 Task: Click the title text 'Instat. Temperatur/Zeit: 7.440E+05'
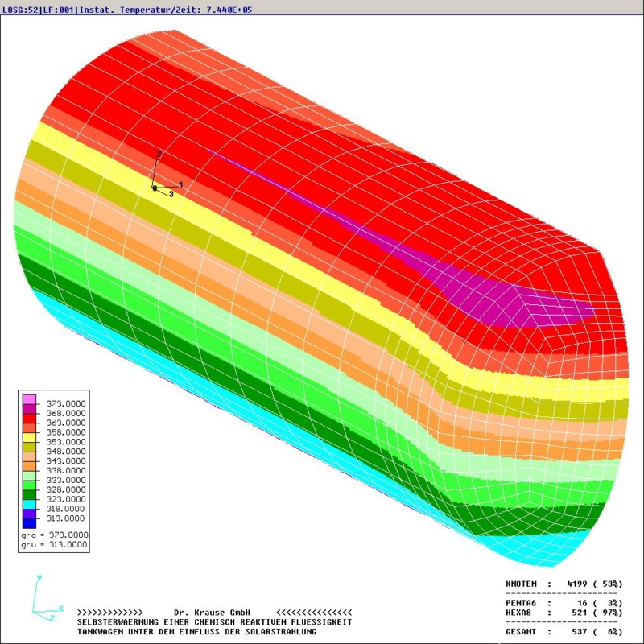click(166, 10)
